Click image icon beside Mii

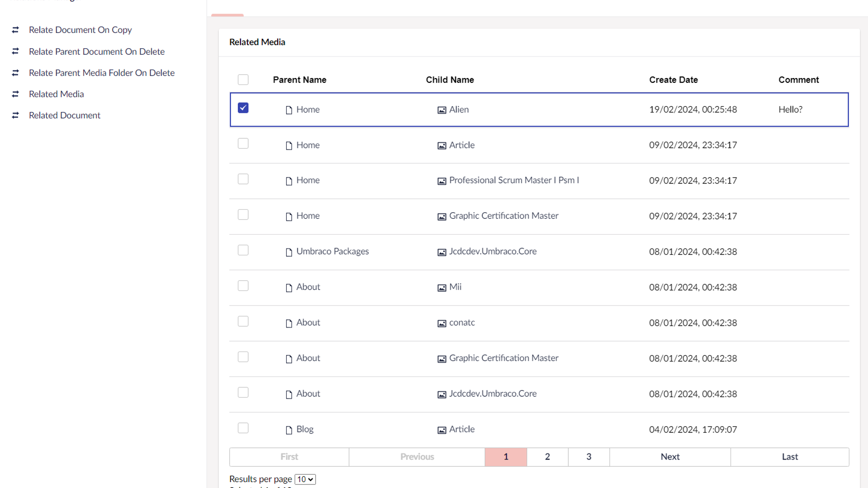(x=442, y=288)
